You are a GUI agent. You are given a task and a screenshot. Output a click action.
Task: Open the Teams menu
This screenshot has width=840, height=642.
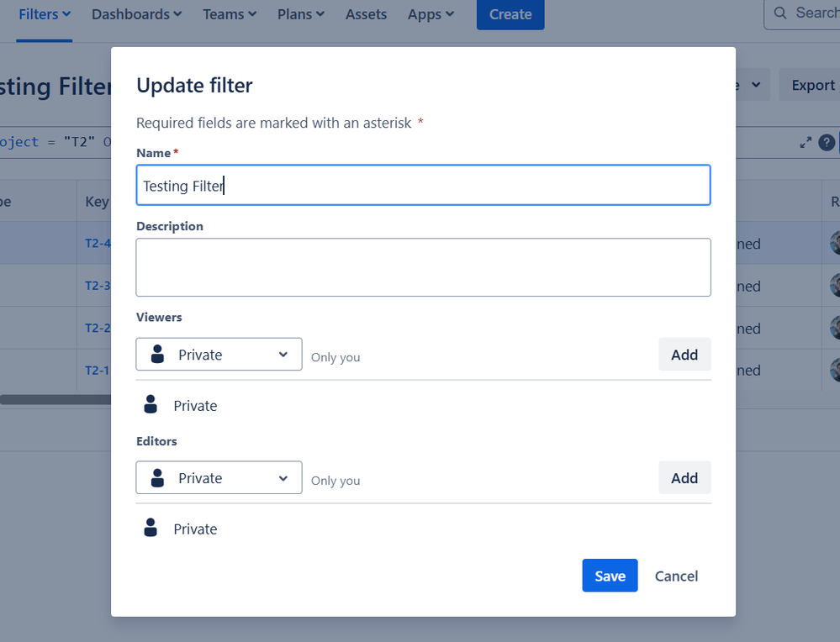[230, 14]
